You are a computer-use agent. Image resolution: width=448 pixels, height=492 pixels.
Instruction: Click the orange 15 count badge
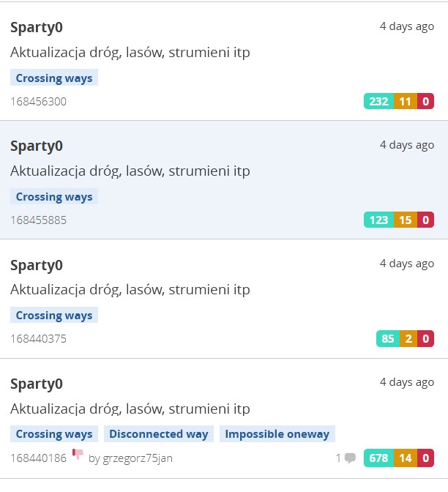pos(406,220)
